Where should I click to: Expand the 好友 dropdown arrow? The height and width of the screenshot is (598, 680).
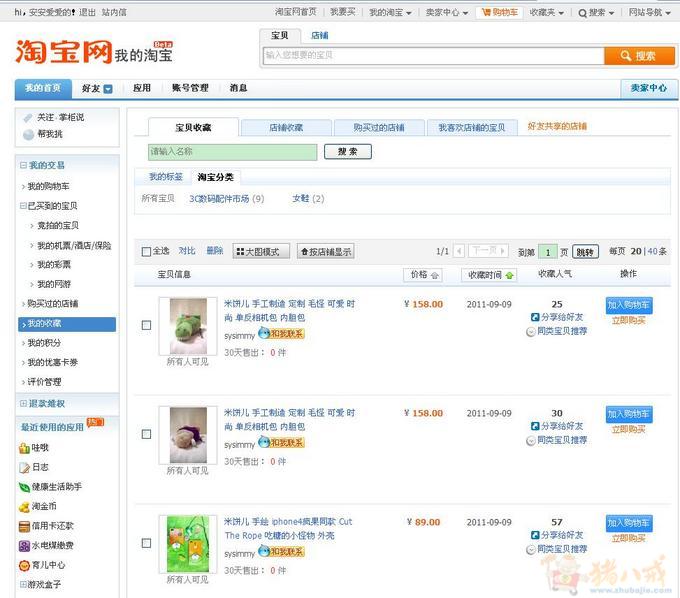(108, 89)
